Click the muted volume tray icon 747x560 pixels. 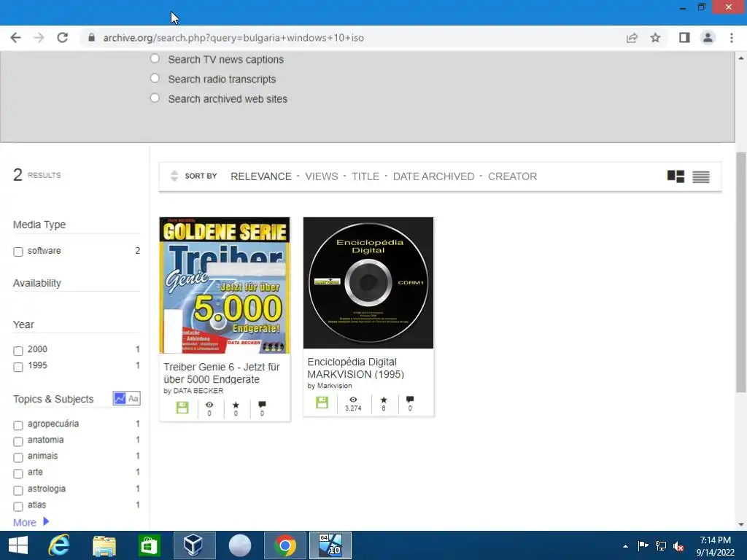678,546
